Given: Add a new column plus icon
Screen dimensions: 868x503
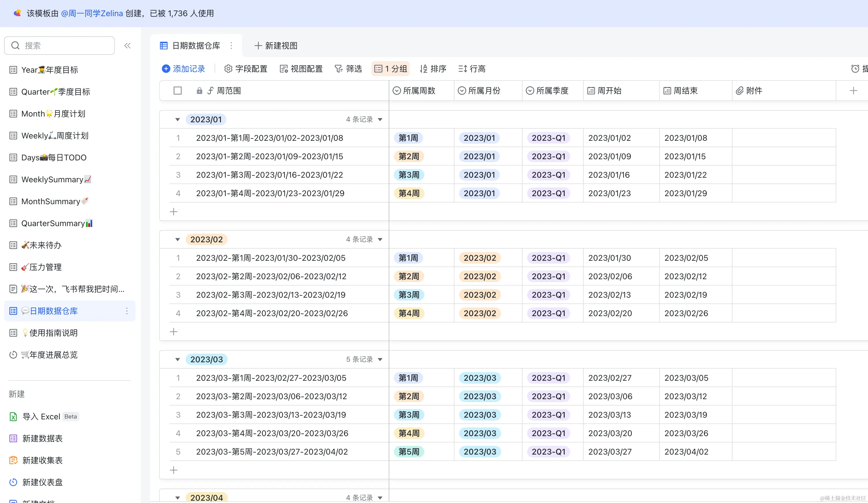Looking at the screenshot, I should click(853, 91).
